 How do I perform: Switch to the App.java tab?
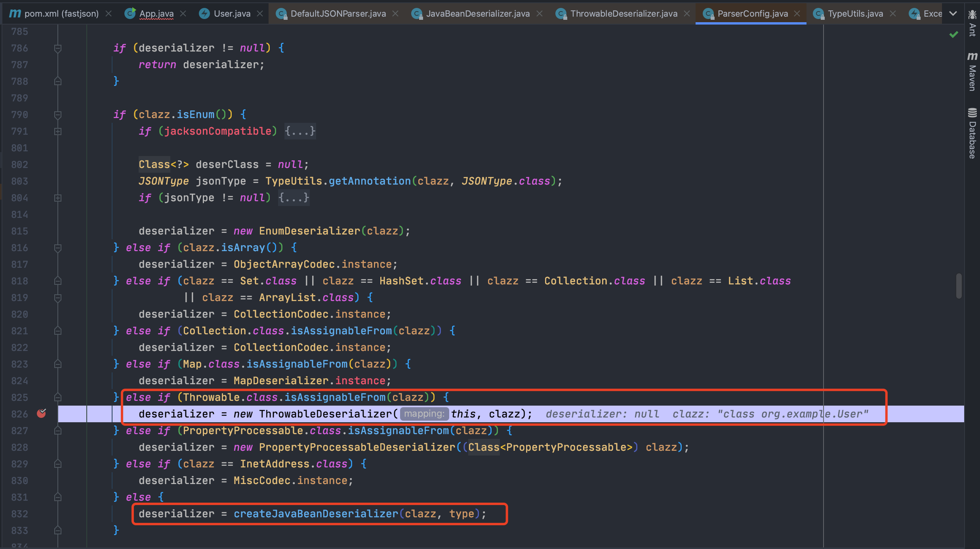[x=156, y=13]
